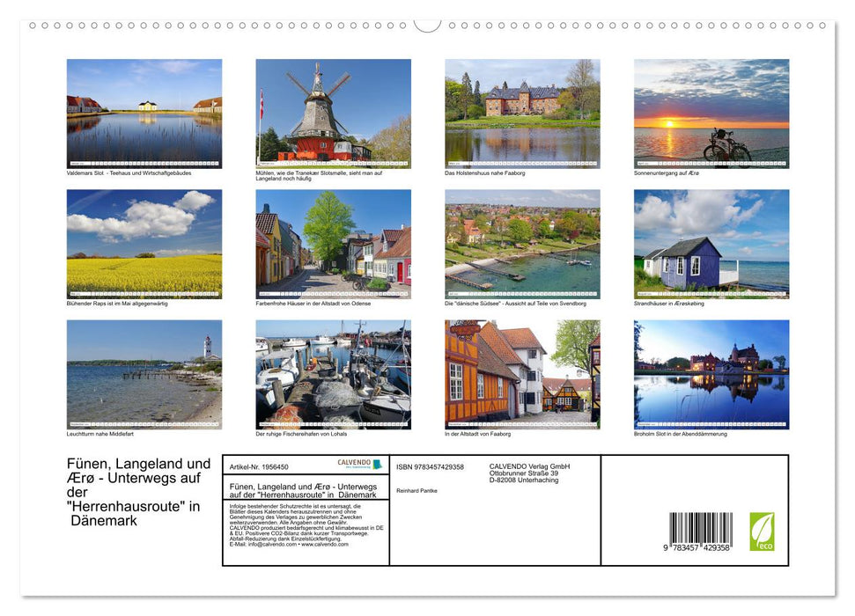Select the Tranekær windmill picture

pos(333,113)
